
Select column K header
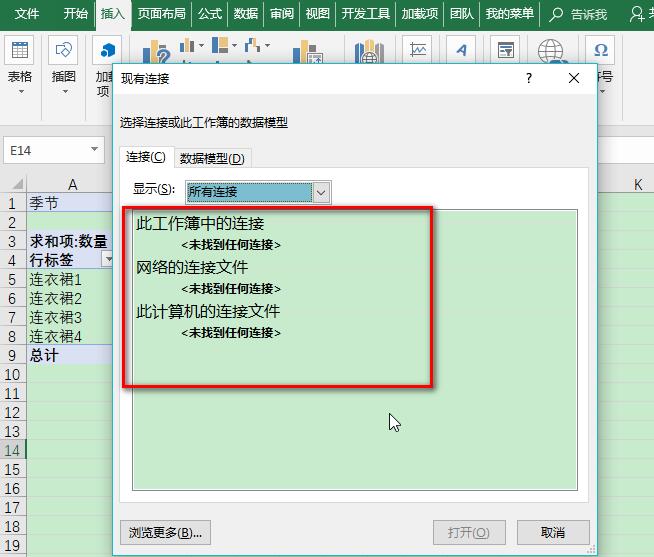pos(638,184)
